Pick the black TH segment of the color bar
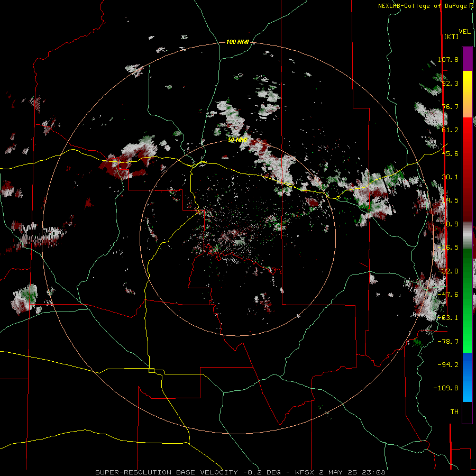 [467, 413]
